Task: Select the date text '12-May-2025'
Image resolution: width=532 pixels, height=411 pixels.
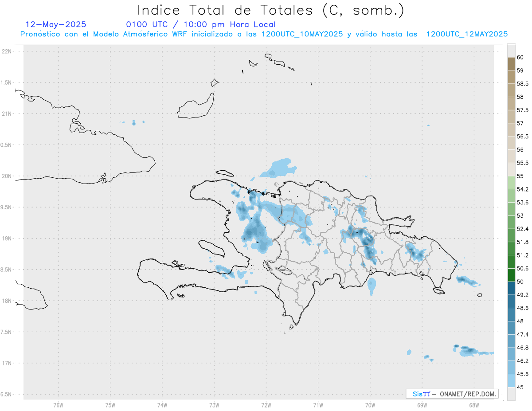Action: click(56, 24)
